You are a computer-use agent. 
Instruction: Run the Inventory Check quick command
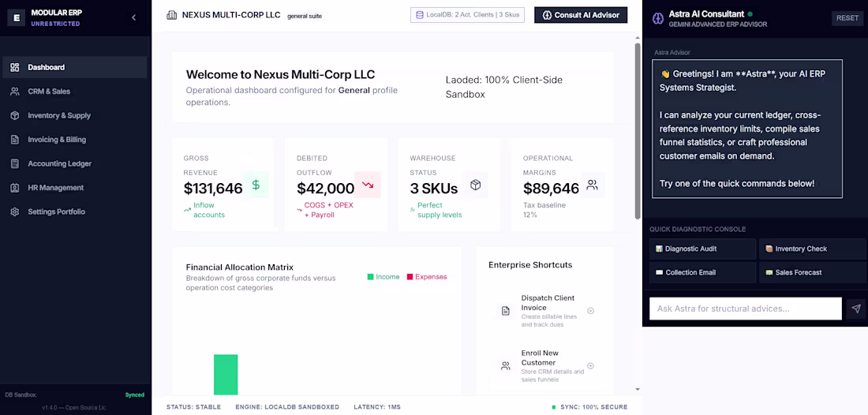point(811,249)
